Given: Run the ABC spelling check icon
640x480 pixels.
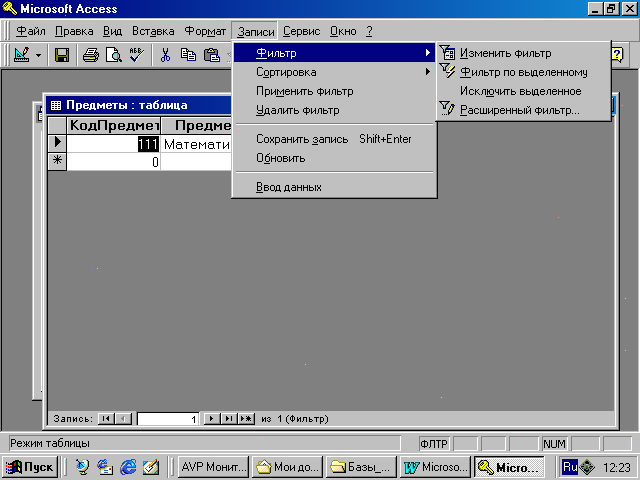Looking at the screenshot, I should point(136,55).
